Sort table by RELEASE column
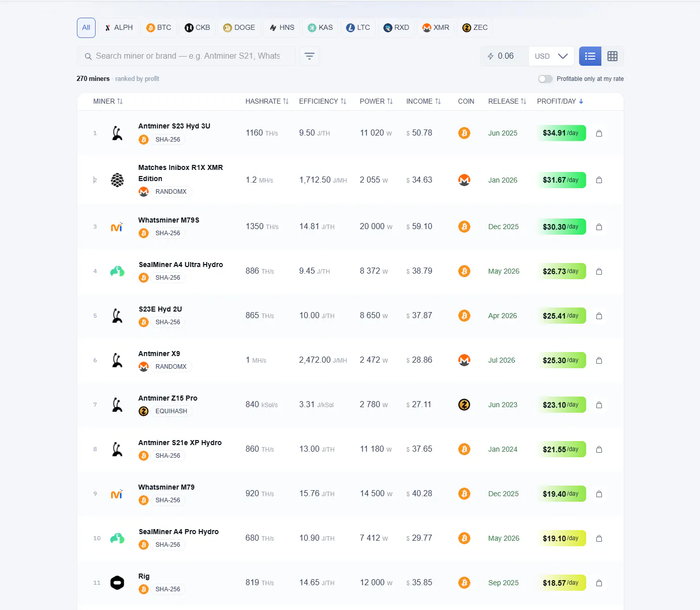The height and width of the screenshot is (610, 700). [x=507, y=101]
